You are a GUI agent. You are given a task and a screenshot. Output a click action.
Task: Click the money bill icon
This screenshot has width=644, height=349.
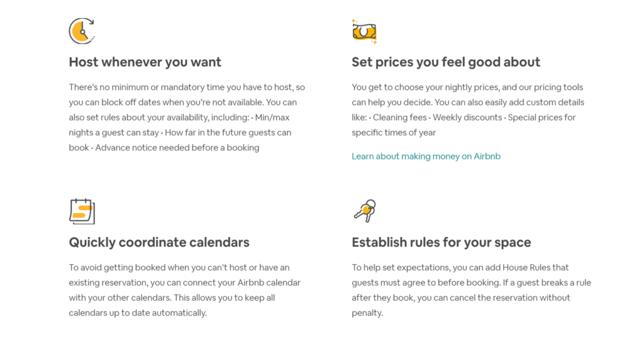pyautogui.click(x=364, y=31)
